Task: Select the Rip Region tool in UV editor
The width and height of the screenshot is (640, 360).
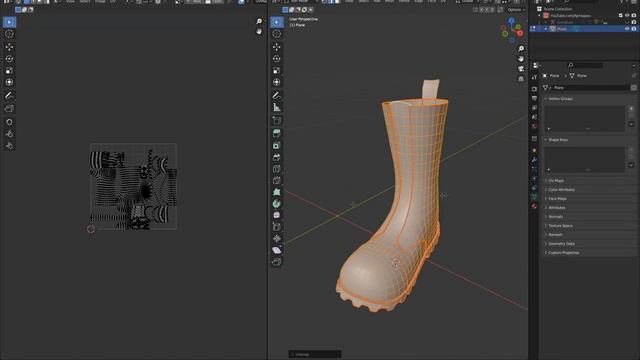Action: coord(9,109)
